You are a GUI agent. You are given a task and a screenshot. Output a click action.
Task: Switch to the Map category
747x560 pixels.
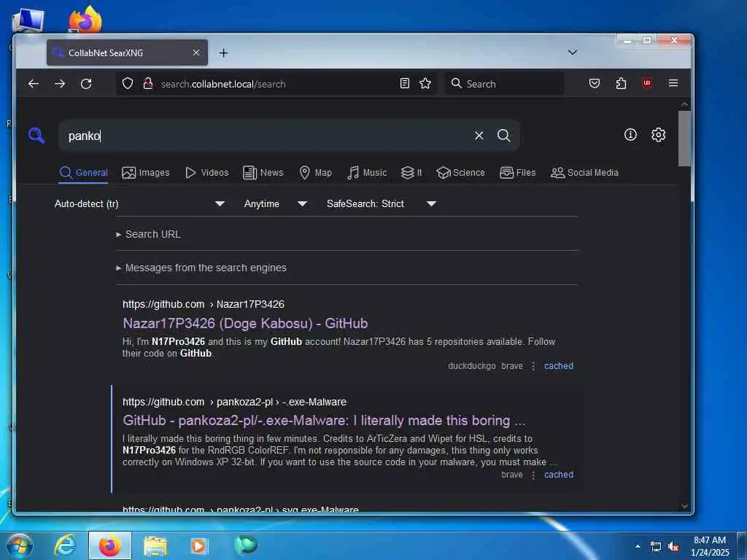315,173
